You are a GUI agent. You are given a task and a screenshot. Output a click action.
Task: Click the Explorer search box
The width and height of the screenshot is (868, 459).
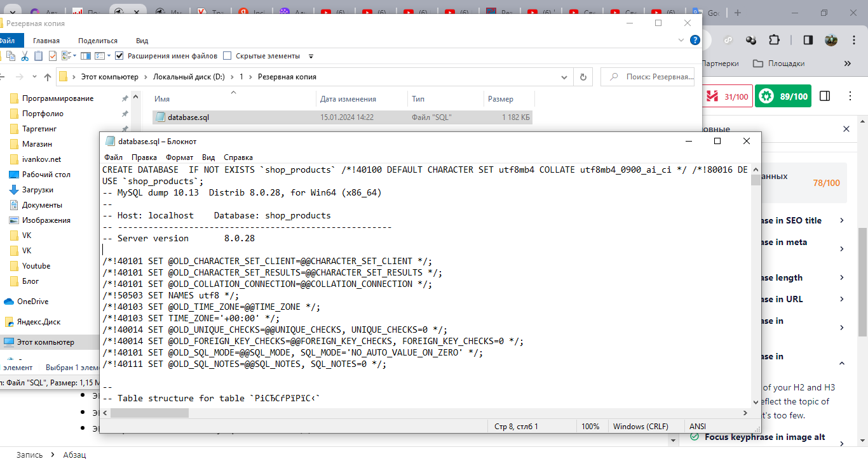pyautogui.click(x=648, y=77)
